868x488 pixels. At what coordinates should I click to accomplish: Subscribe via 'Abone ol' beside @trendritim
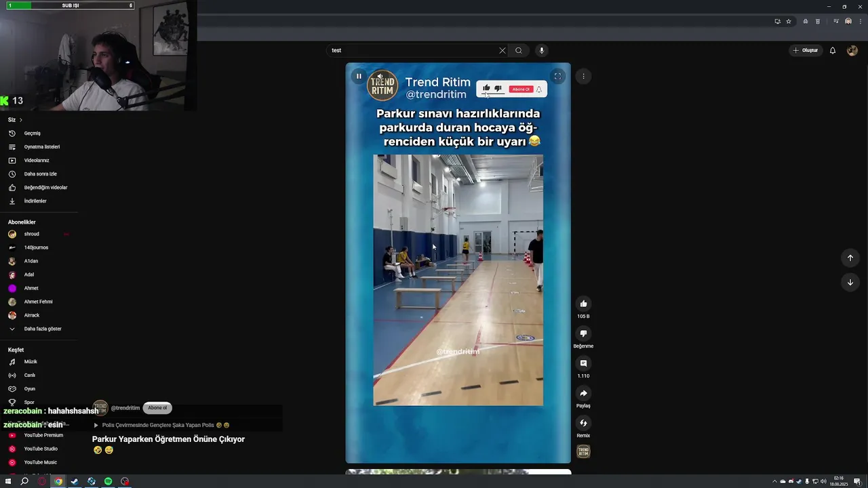pos(157,408)
